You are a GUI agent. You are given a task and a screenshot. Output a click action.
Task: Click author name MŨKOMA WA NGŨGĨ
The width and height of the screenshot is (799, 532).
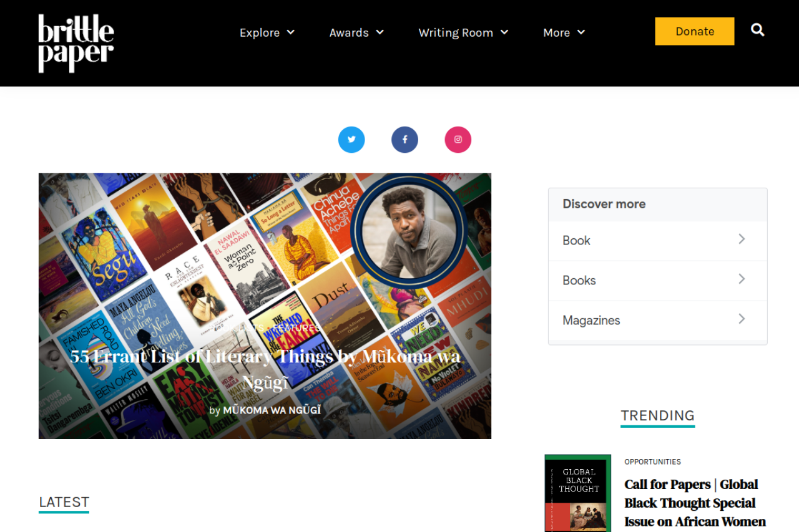(x=272, y=410)
